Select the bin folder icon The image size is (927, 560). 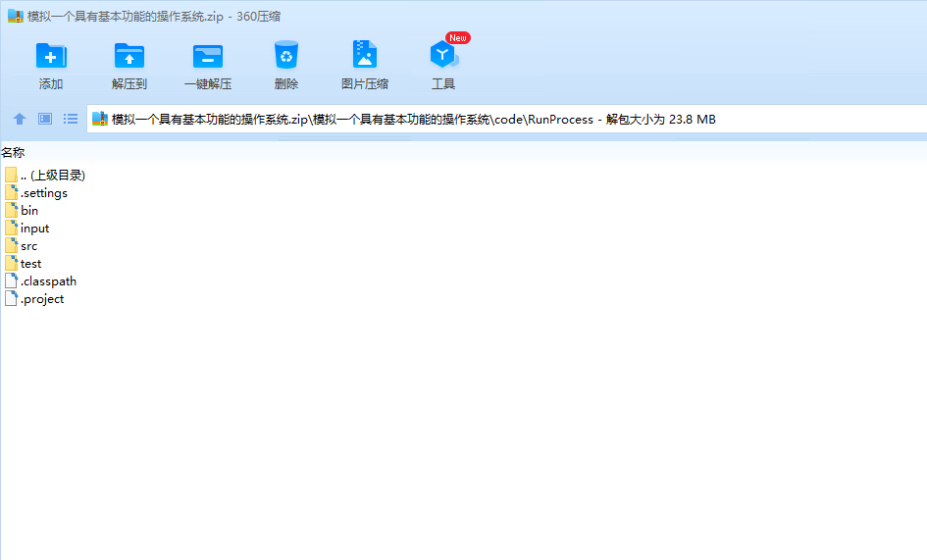pyautogui.click(x=11, y=210)
